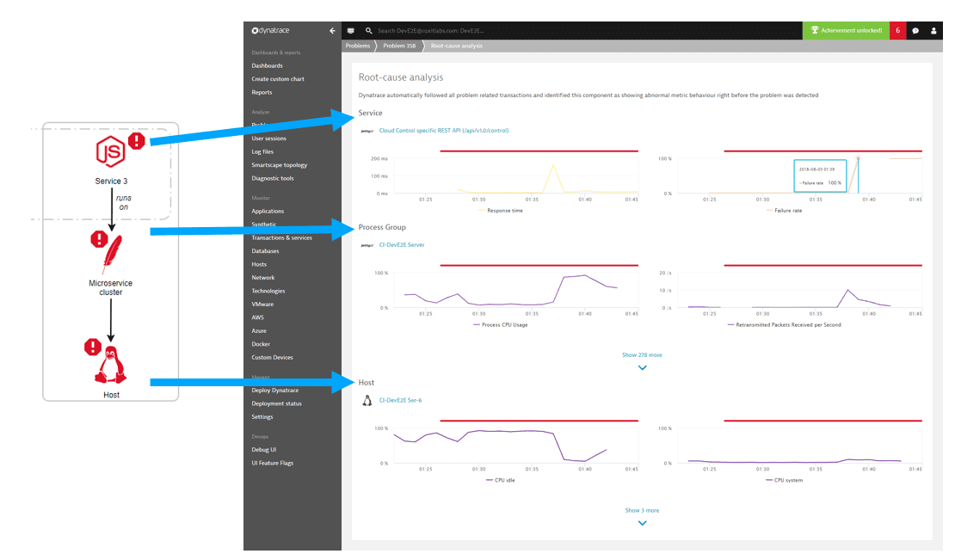Click the magnifying glass search icon

coord(368,30)
